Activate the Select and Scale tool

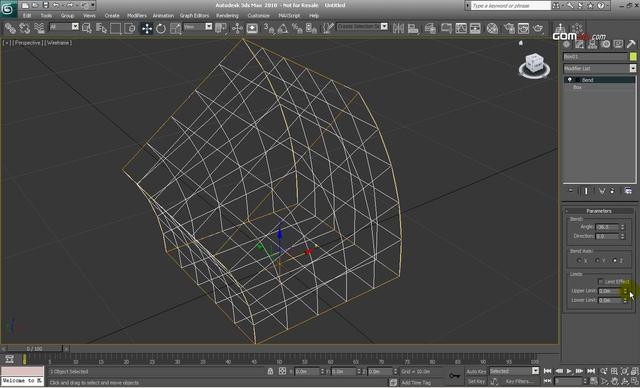point(175,28)
